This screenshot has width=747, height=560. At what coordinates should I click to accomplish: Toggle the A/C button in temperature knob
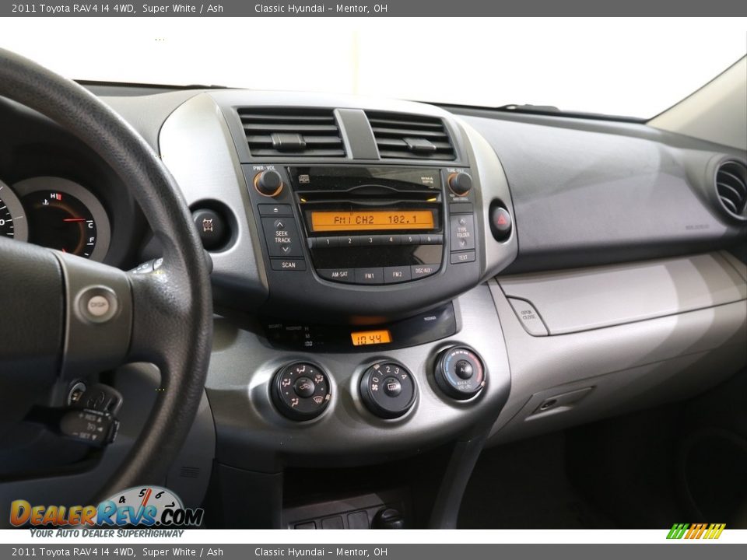(464, 369)
